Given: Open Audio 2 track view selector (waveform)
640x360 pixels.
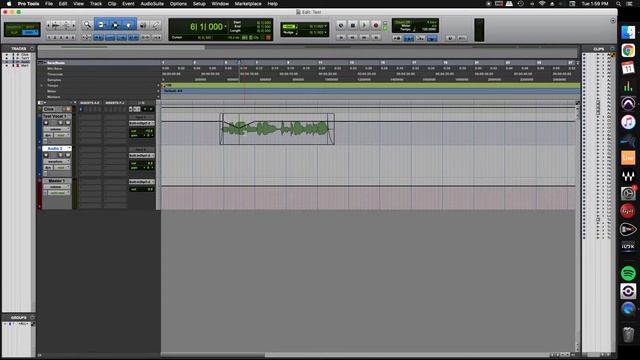Looking at the screenshot, I should pyautogui.click(x=56, y=161).
